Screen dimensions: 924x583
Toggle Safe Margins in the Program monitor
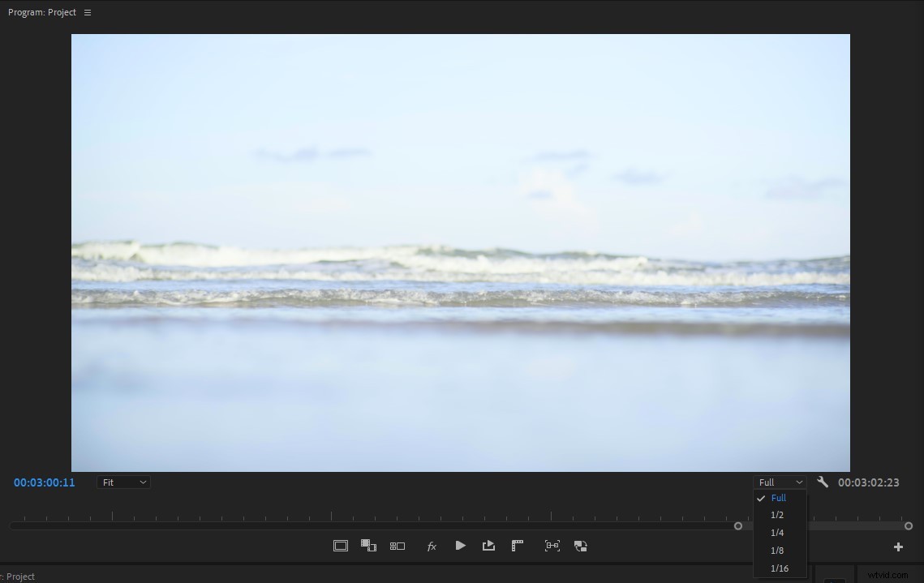[341, 546]
